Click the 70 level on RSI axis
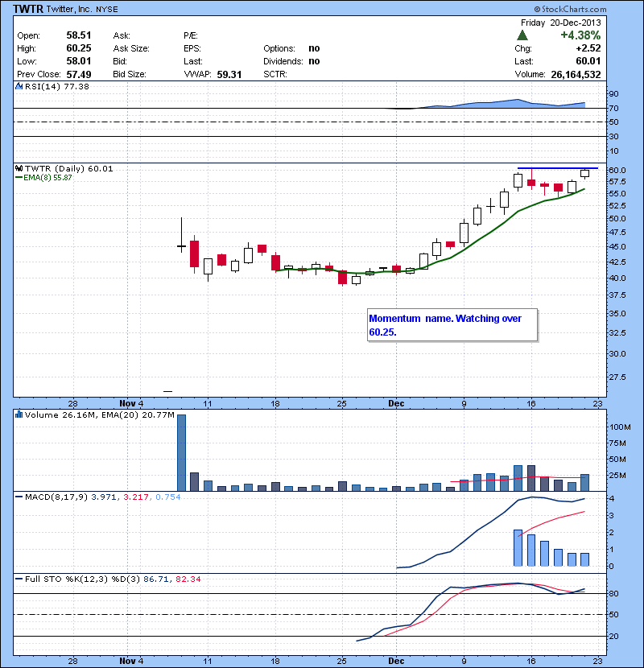The height and width of the screenshot is (668, 644). (613, 108)
